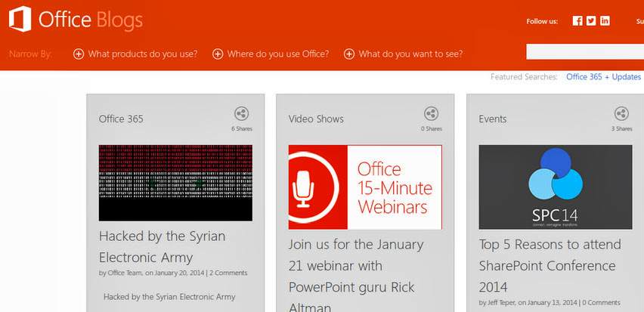Click share icon on Office 365 card
This screenshot has height=312, width=644.
pyautogui.click(x=241, y=114)
